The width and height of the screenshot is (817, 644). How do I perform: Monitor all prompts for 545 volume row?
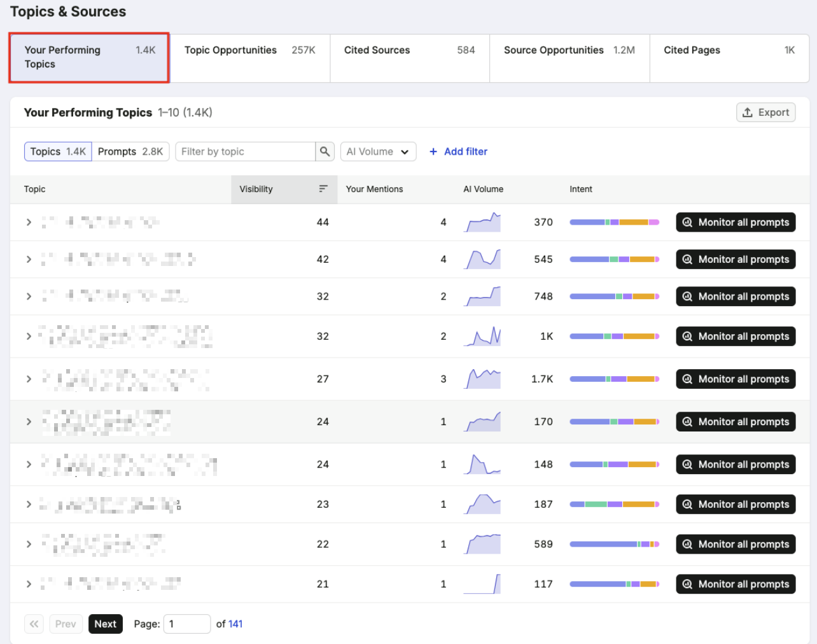736,259
